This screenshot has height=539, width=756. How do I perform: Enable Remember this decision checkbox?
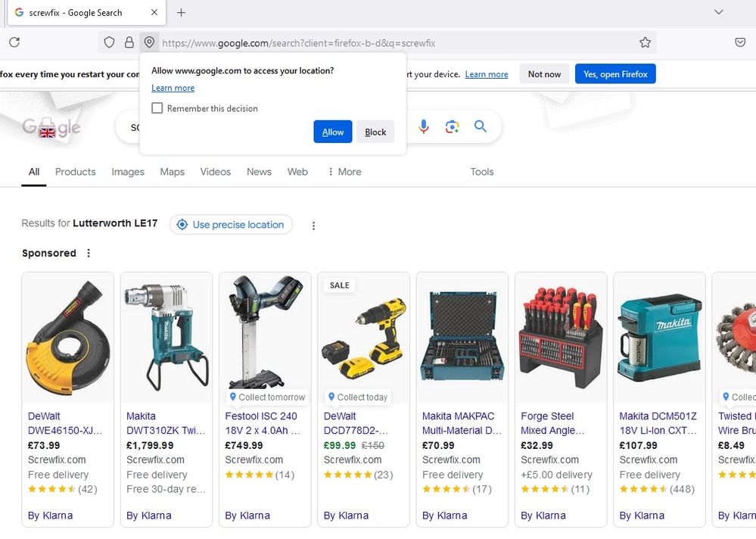coord(157,108)
